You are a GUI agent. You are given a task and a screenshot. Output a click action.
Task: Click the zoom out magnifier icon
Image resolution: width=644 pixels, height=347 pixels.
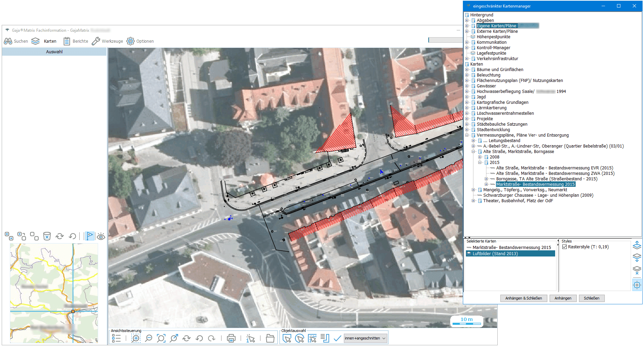(149, 338)
